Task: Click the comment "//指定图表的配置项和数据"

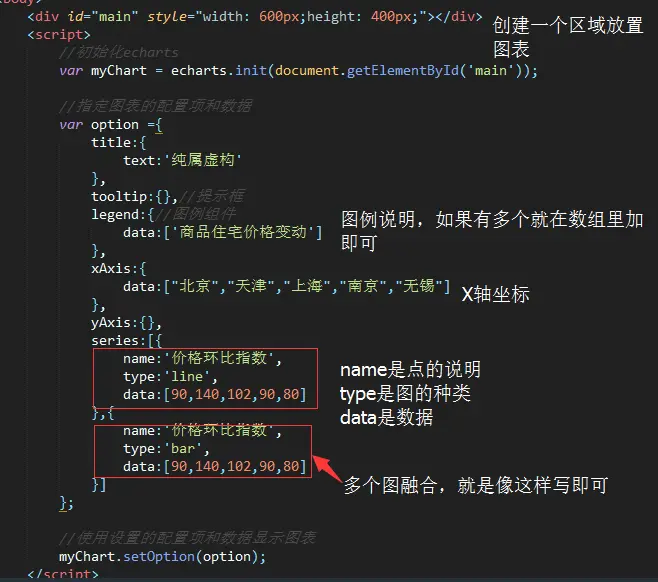Action: (x=156, y=106)
